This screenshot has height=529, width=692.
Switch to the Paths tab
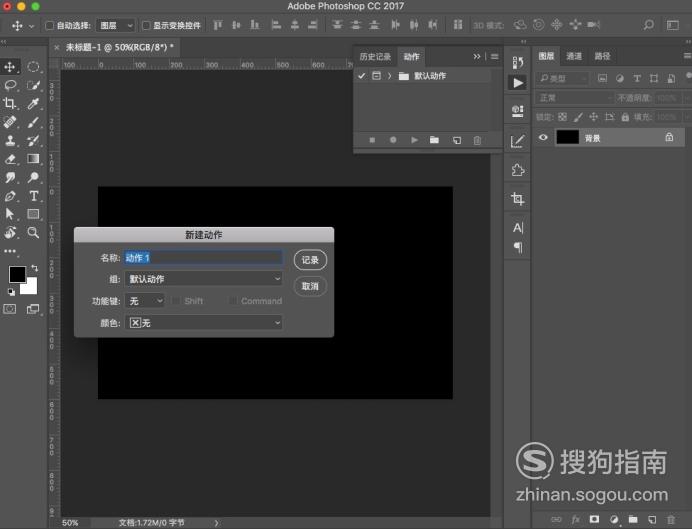[602, 56]
